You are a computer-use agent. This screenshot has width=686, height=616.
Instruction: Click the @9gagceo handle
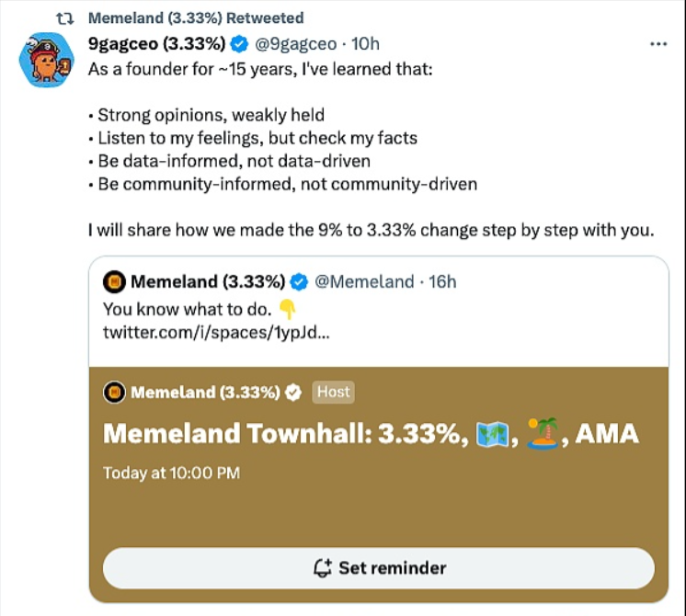click(x=298, y=44)
